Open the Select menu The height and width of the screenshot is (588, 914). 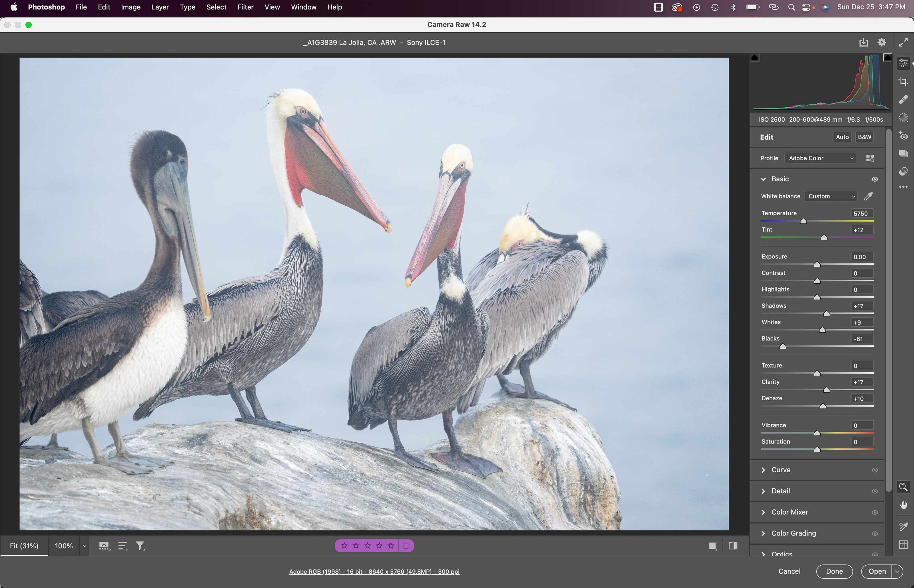click(216, 7)
